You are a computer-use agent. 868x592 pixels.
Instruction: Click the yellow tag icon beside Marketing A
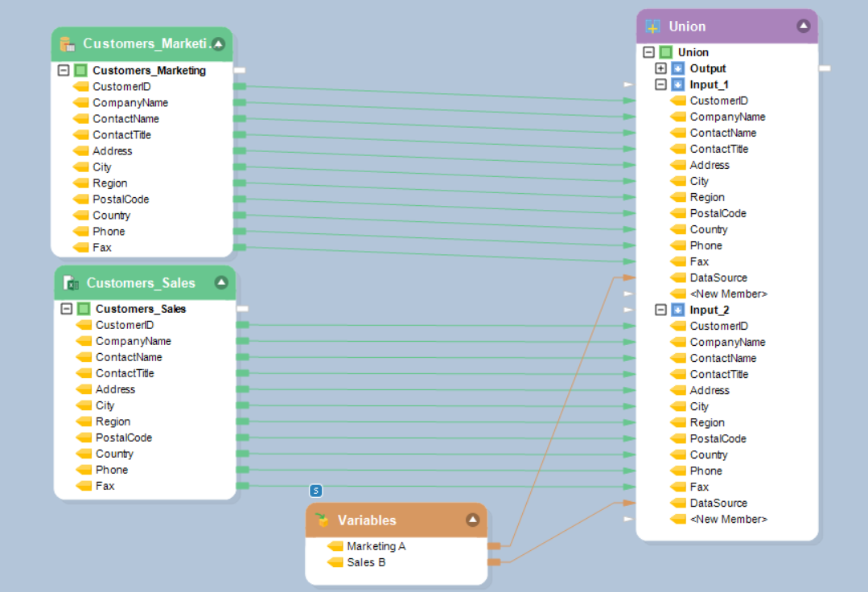coord(335,546)
